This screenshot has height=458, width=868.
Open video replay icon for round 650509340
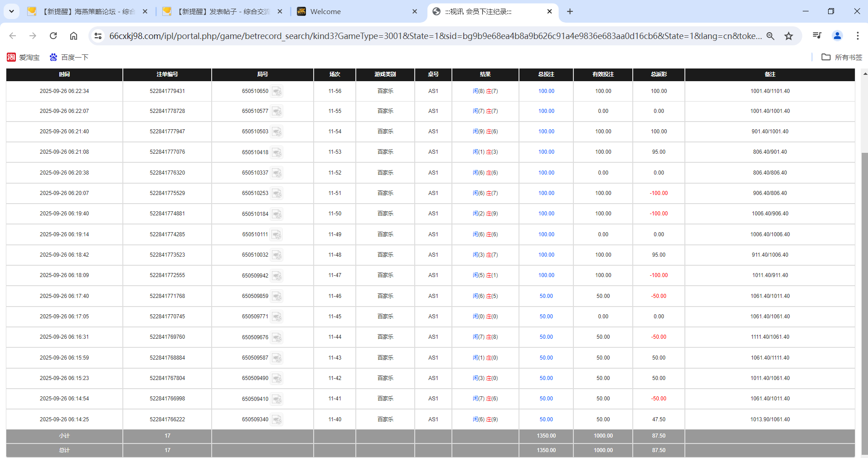coord(277,419)
